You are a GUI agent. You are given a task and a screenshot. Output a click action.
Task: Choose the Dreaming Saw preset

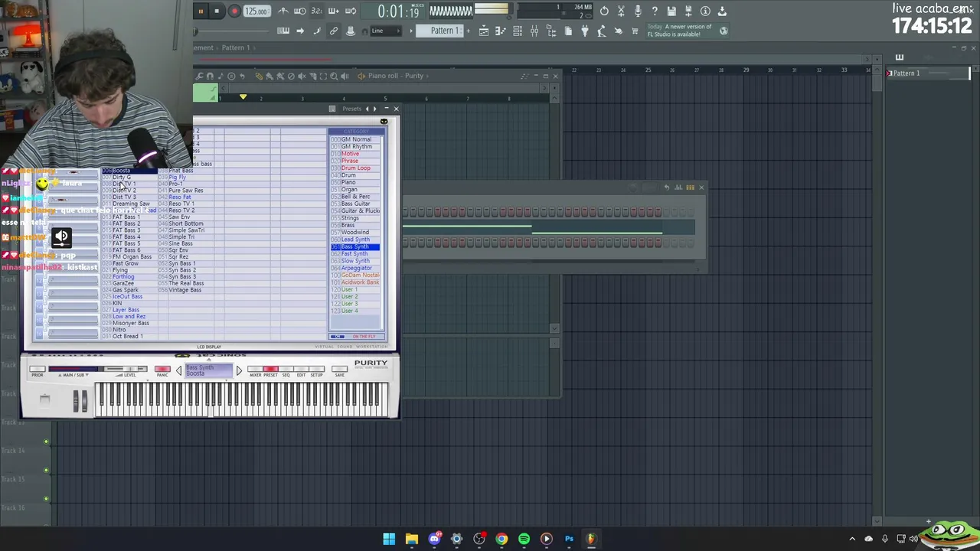click(131, 204)
